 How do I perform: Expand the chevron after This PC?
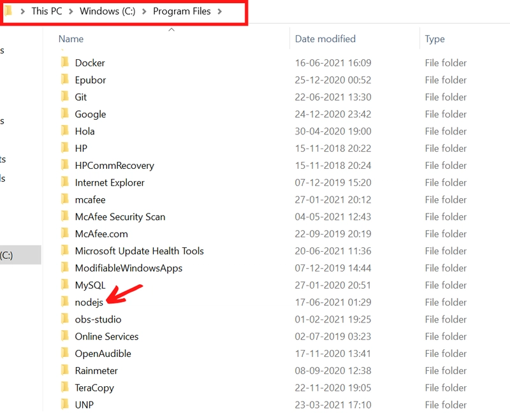click(x=71, y=11)
